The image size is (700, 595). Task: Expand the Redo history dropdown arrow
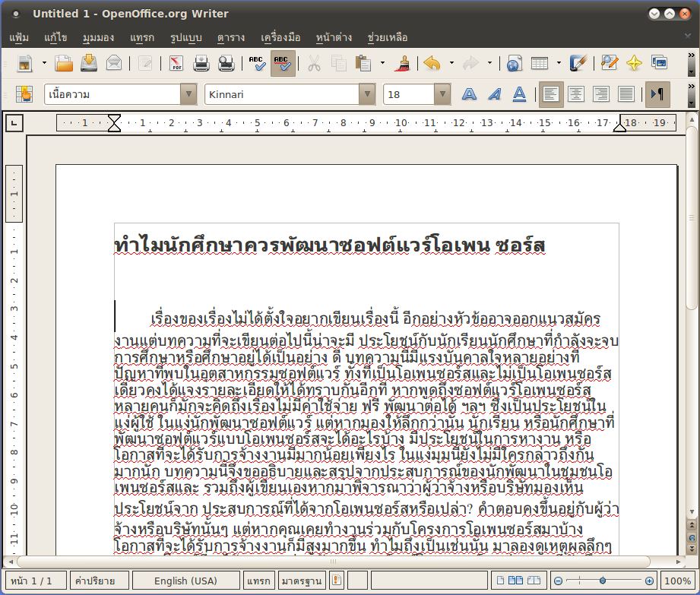coord(489,63)
